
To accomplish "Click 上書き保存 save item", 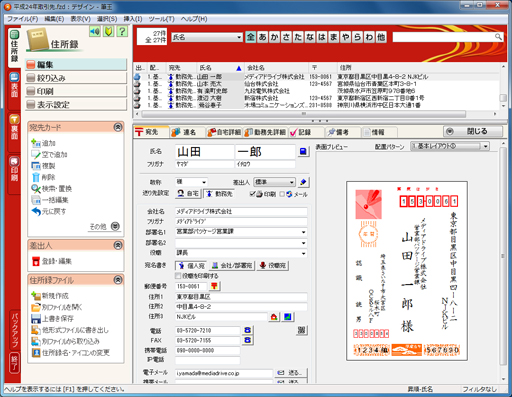I will (x=52, y=319).
